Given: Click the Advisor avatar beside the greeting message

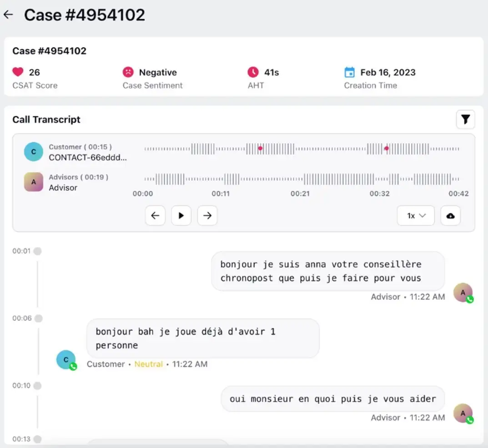Looking at the screenshot, I should pyautogui.click(x=463, y=293).
